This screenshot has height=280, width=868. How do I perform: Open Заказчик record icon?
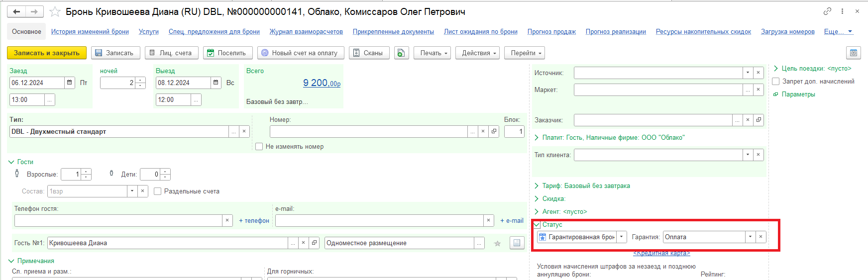[759, 120]
